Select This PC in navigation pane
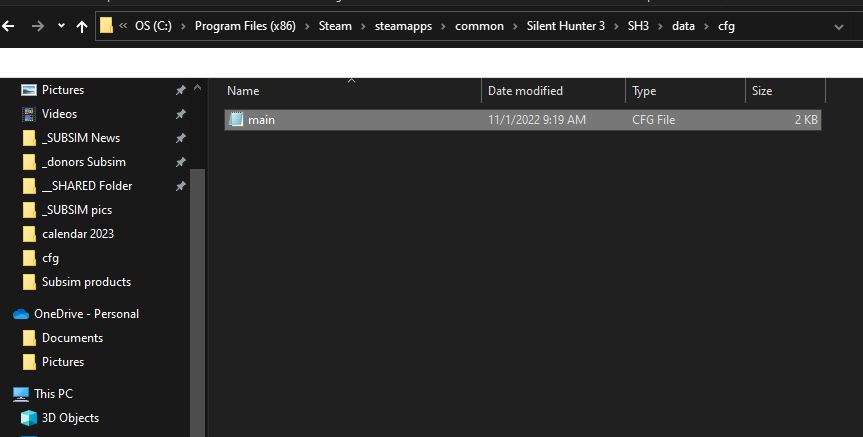This screenshot has height=437, width=863. coord(53,394)
